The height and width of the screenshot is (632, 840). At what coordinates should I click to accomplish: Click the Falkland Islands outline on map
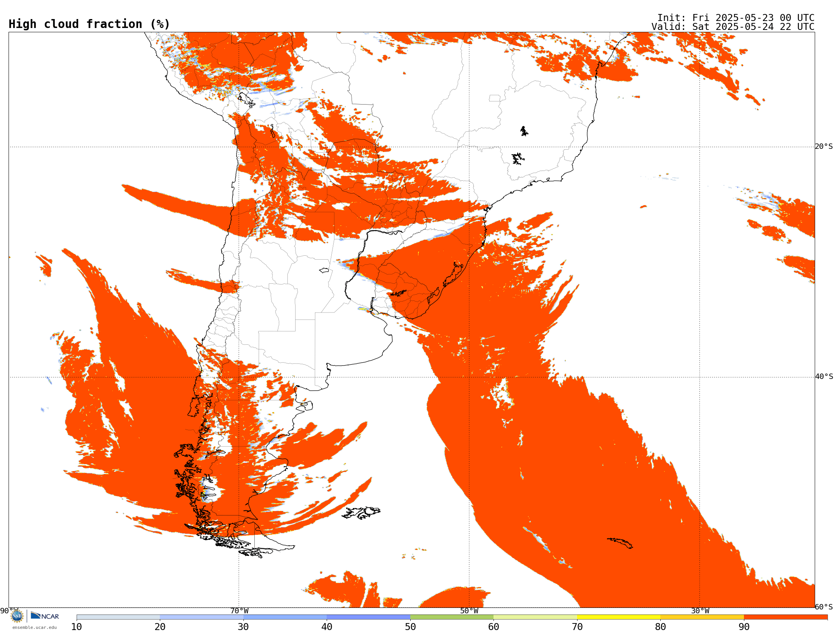361,513
